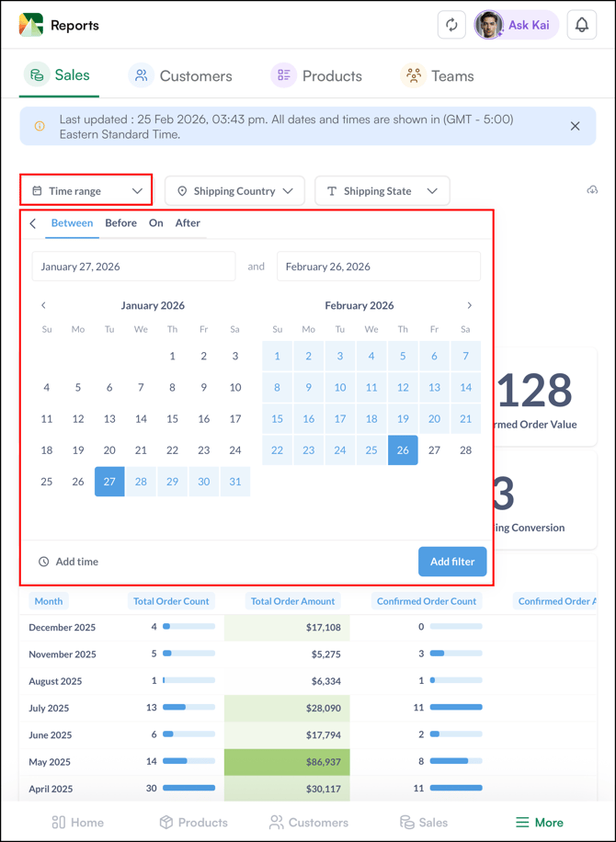The height and width of the screenshot is (842, 616).
Task: Click the refresh icon in header
Action: (x=451, y=25)
